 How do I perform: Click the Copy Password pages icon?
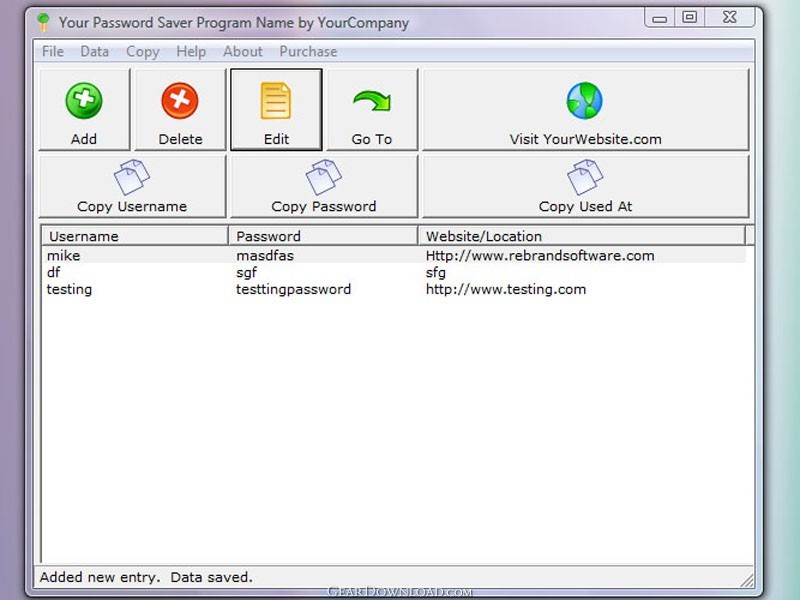[324, 178]
